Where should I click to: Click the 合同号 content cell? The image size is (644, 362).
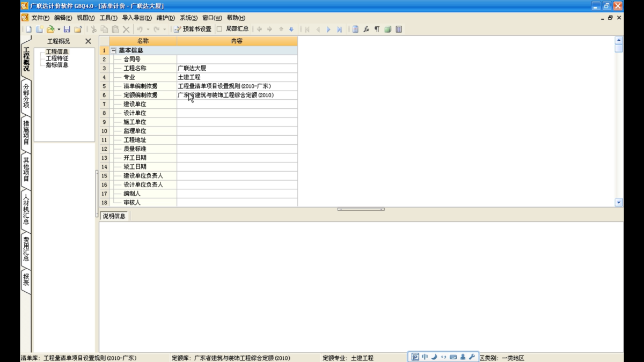[237, 60]
